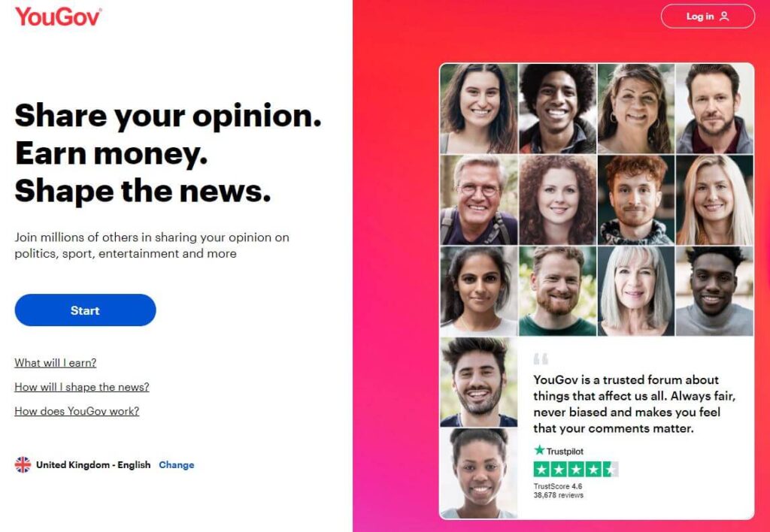The width and height of the screenshot is (770, 532).
Task: Select bottom-left photo of woman with hair bun
Action: pos(479,473)
